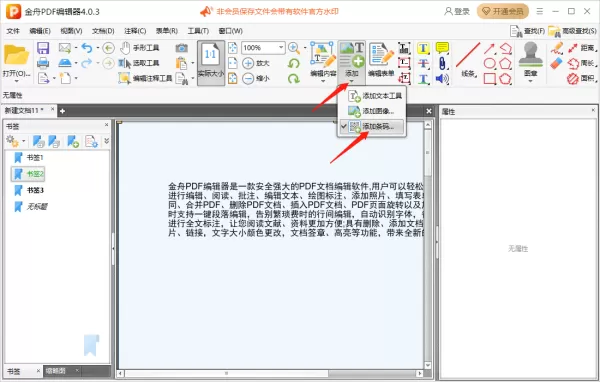Screen dimensions: 600x382
Task: Select the red arrow drawing tool
Action: pos(489,48)
